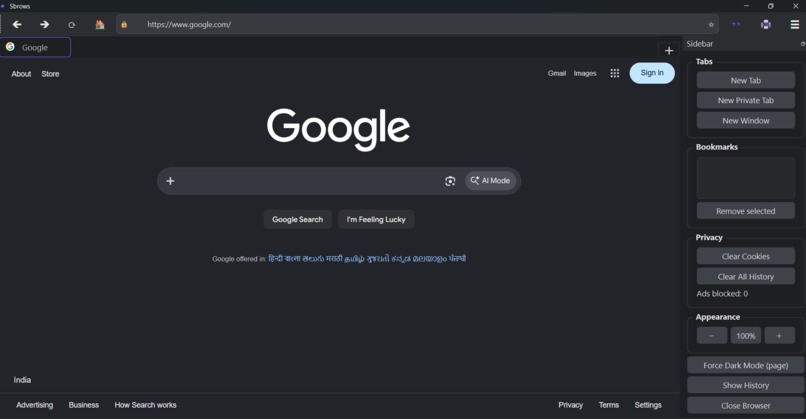Click the Sign in button

coord(652,73)
